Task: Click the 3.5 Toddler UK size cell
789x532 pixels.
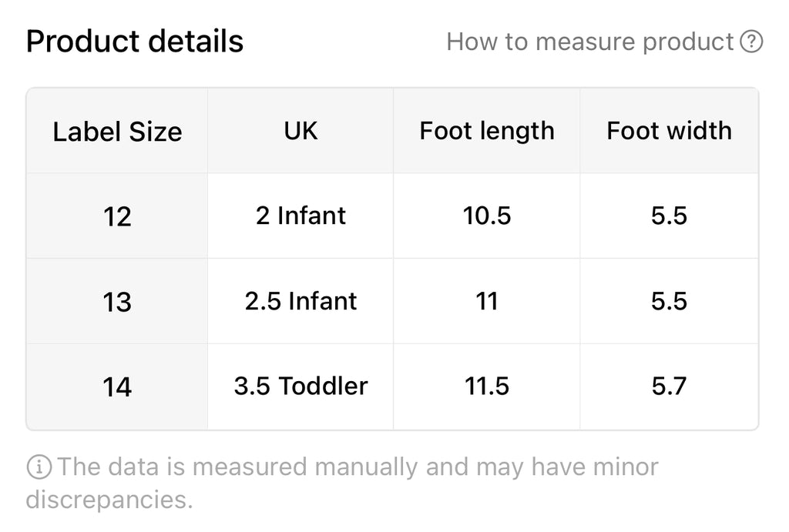Action: (300, 385)
